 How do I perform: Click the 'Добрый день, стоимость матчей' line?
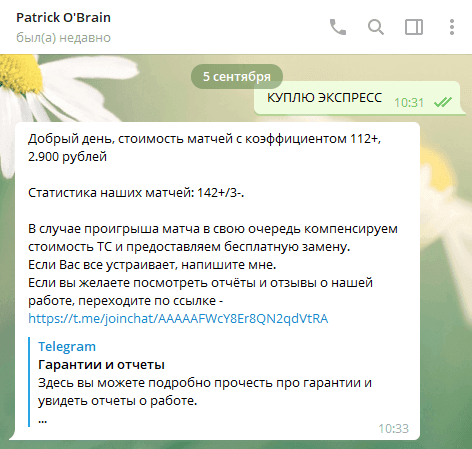(204, 139)
